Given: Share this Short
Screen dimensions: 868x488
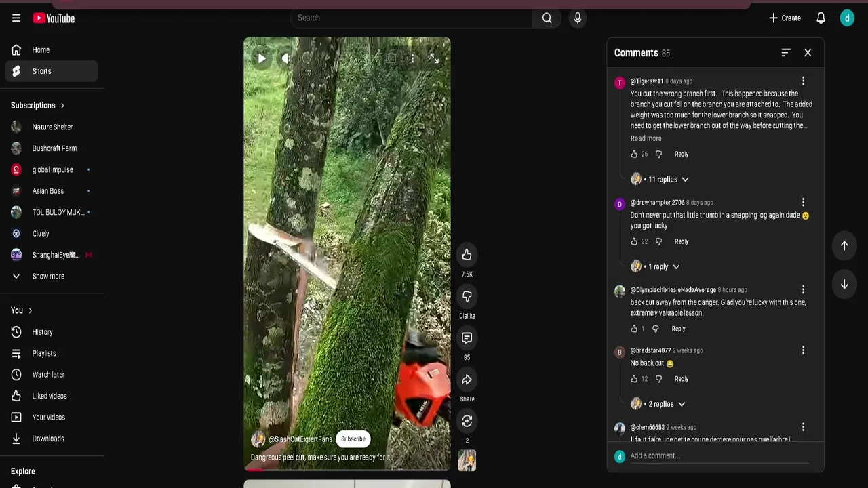Looking at the screenshot, I should 467,380.
